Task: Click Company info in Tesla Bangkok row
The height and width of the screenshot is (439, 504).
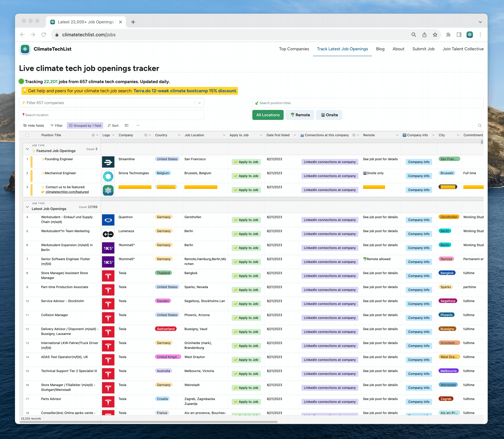Action: (419, 276)
